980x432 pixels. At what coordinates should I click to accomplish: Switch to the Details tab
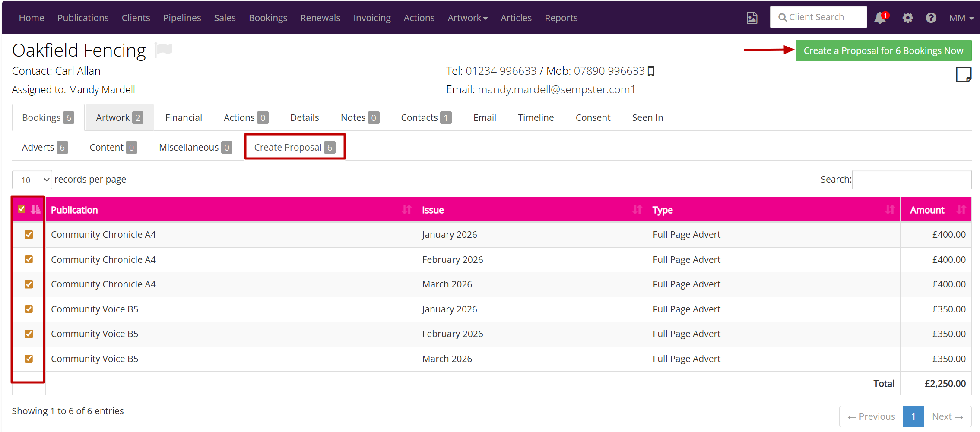coord(304,117)
